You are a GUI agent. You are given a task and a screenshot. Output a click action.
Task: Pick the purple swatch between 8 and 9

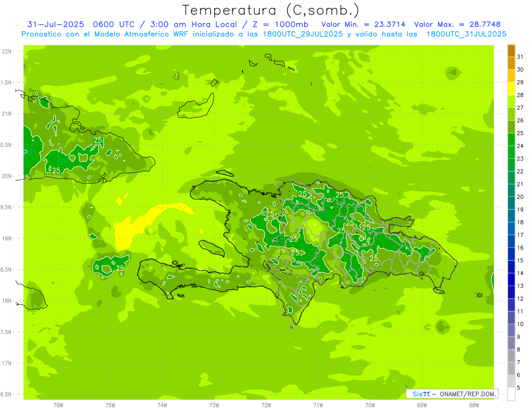(511, 343)
